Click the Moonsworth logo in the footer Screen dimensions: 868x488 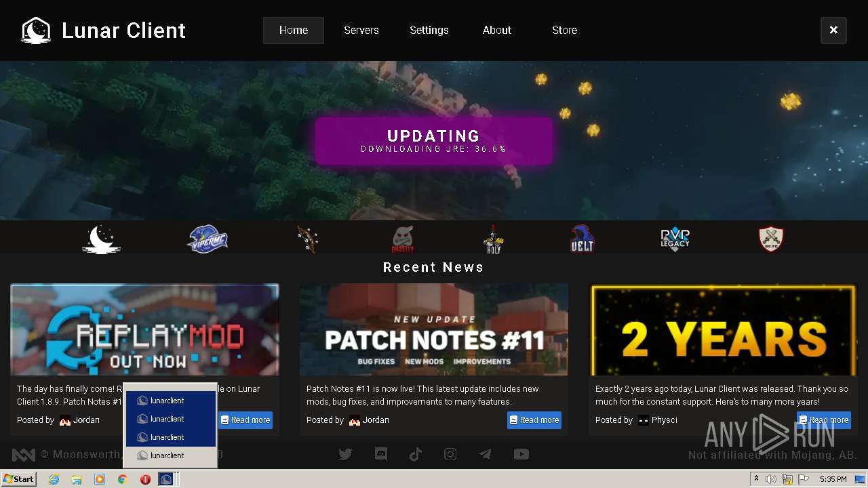24,455
